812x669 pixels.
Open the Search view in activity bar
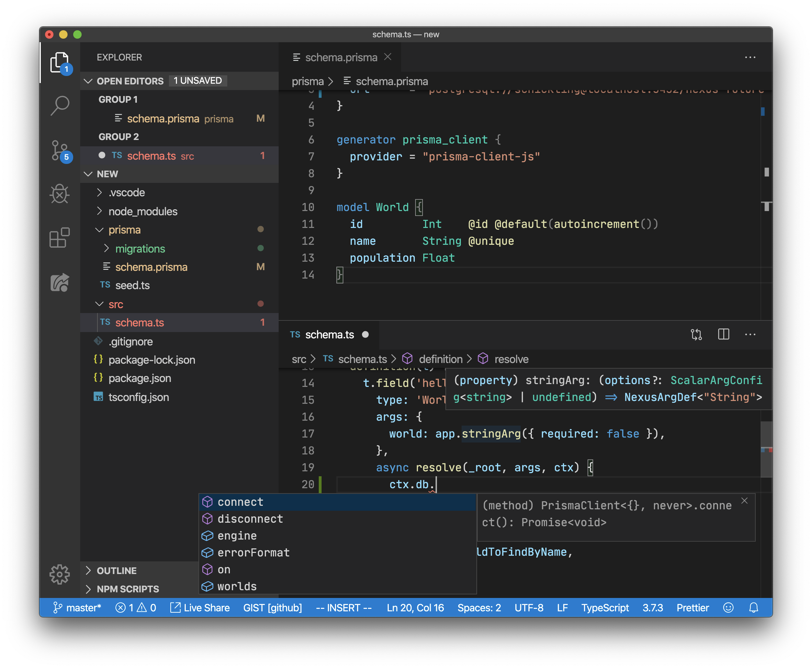click(x=60, y=106)
